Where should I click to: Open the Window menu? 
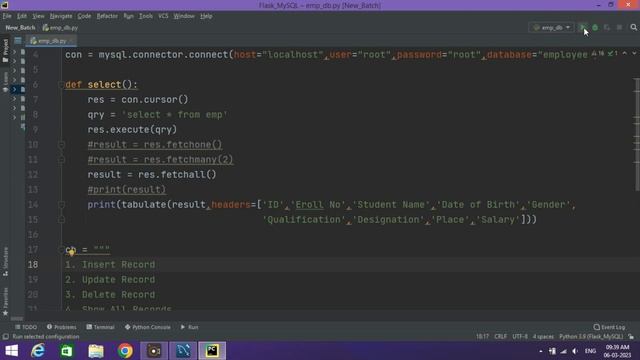tap(184, 16)
